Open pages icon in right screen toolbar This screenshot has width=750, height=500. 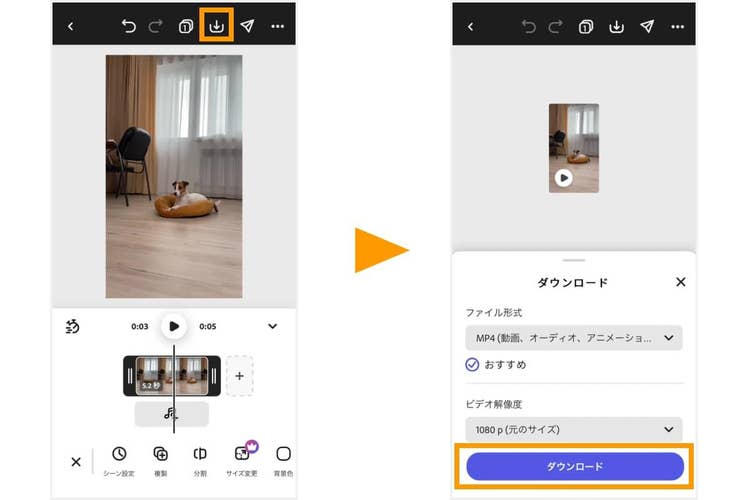click(585, 27)
